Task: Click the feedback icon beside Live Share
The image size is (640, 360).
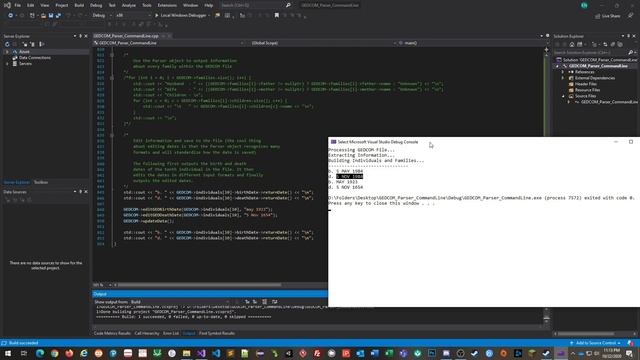Action: coord(631,16)
